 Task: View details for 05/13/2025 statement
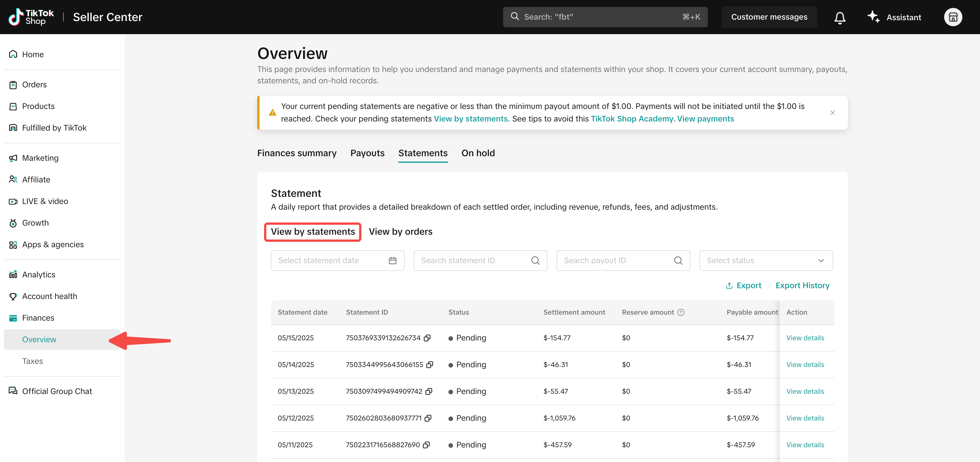[805, 391]
